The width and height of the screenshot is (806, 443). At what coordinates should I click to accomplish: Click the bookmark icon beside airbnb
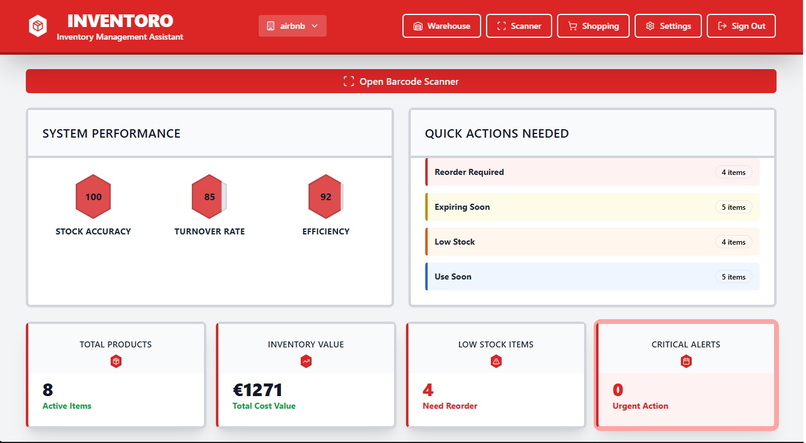click(x=270, y=26)
